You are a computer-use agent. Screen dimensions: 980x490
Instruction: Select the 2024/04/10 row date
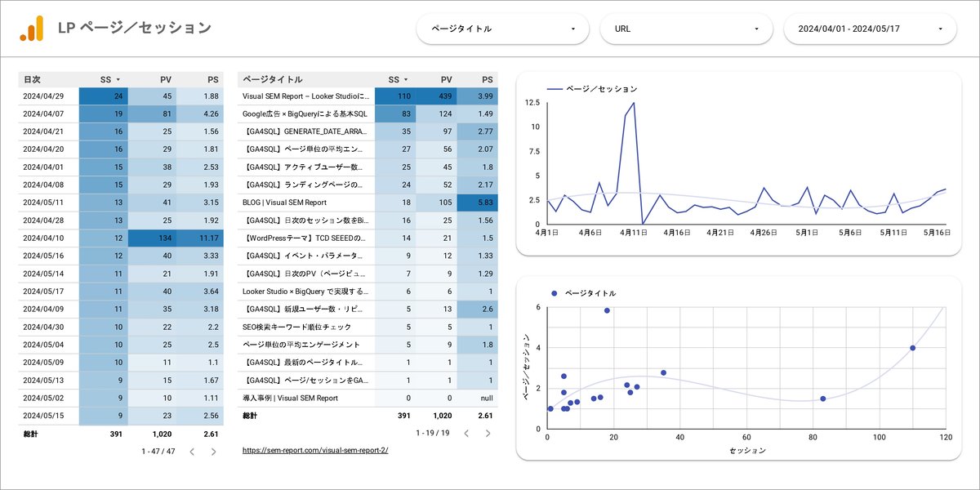(x=43, y=238)
